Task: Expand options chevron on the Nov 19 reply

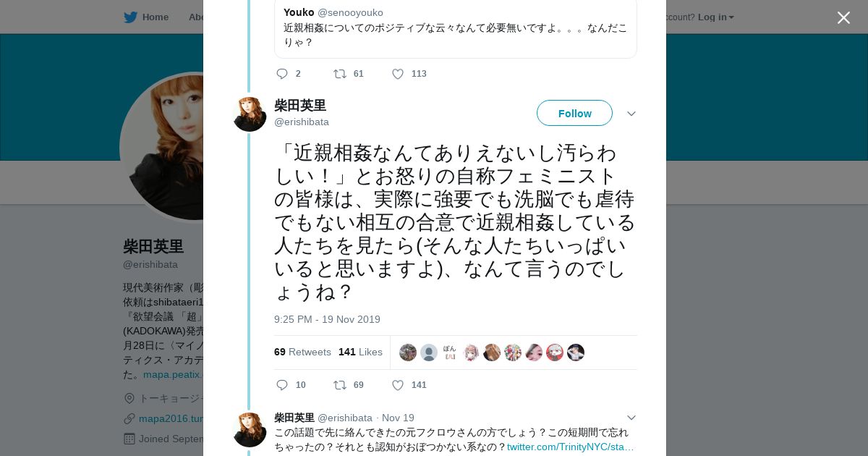Action: coord(631,418)
